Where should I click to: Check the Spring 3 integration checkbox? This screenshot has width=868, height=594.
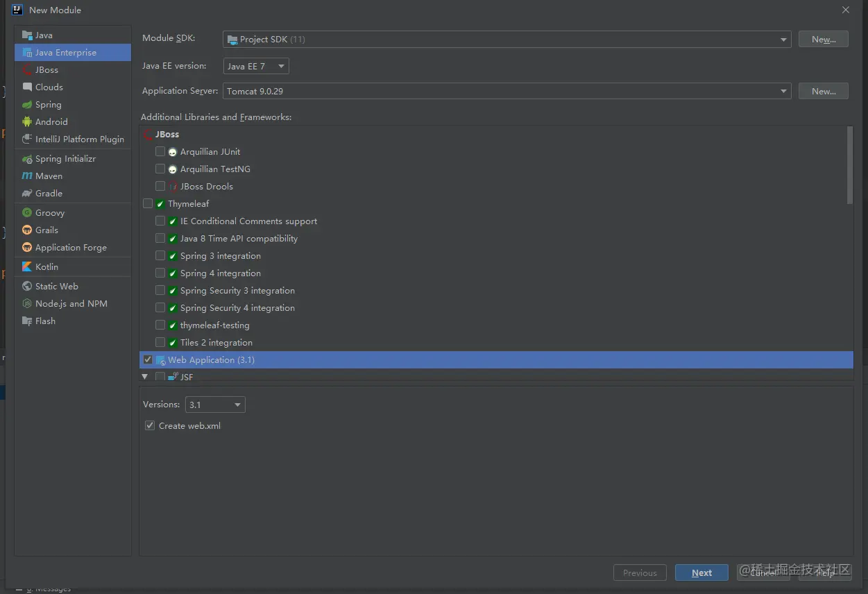point(160,255)
